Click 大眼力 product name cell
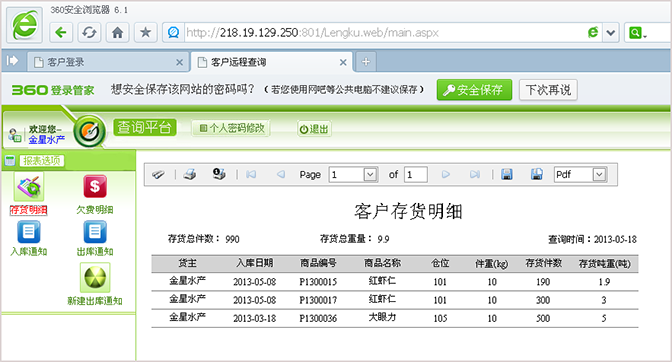This screenshot has height=362, width=672. (382, 317)
